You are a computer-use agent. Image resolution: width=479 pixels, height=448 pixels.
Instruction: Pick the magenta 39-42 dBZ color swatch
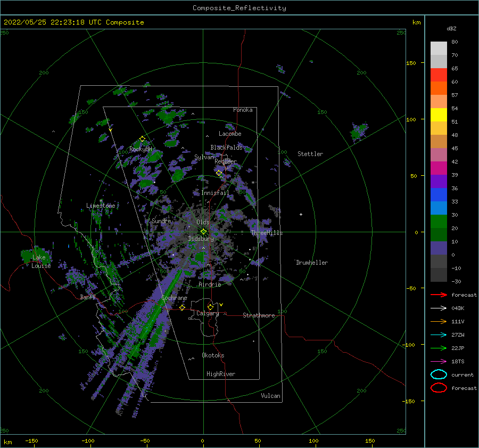click(x=439, y=168)
